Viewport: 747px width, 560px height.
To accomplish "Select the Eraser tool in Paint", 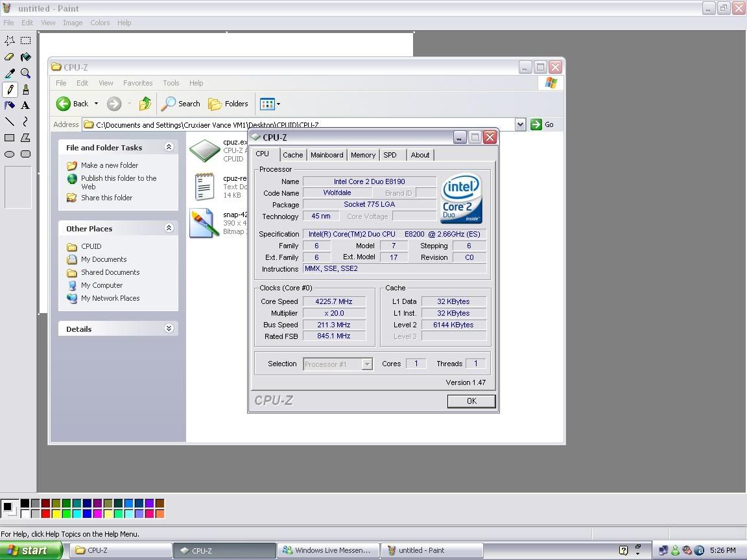I will pyautogui.click(x=10, y=57).
